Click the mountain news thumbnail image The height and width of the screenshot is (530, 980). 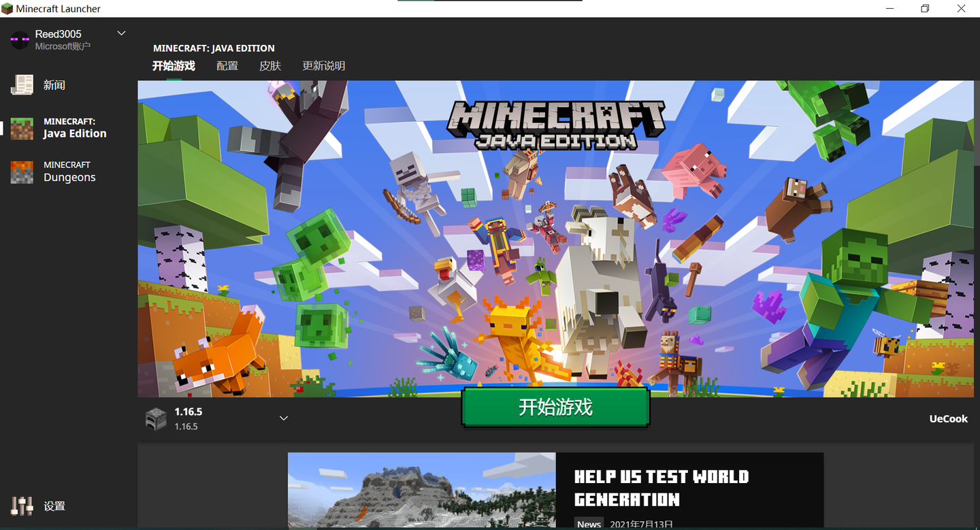(422, 491)
